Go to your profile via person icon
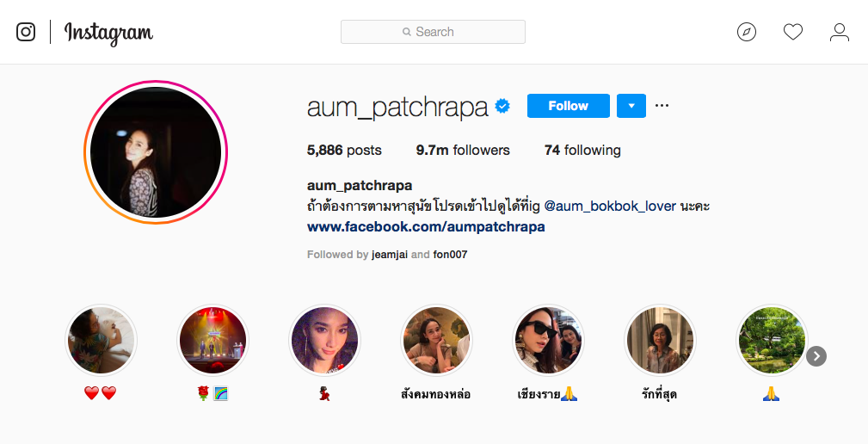Screen dimensions: 868x444 [x=840, y=32]
